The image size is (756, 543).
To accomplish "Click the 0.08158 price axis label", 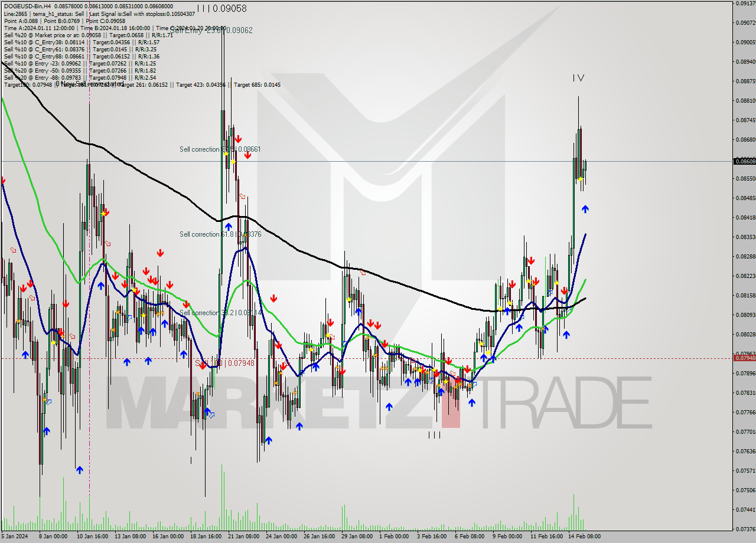I will click(745, 296).
